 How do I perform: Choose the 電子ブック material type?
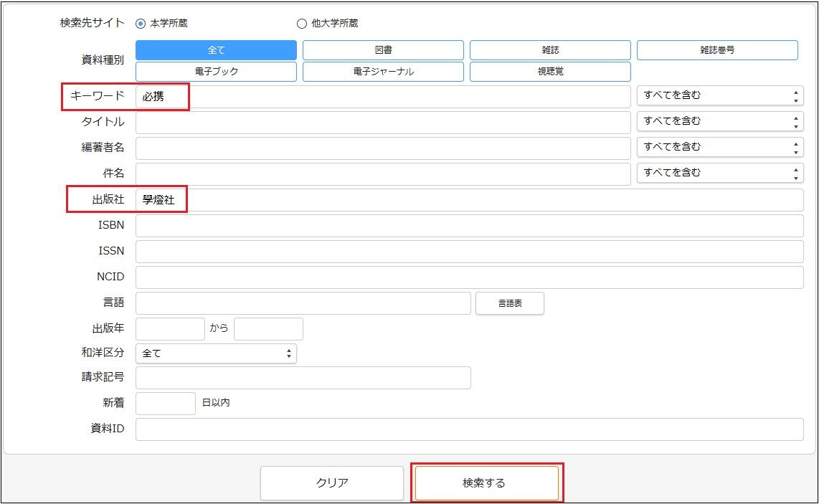(x=217, y=72)
